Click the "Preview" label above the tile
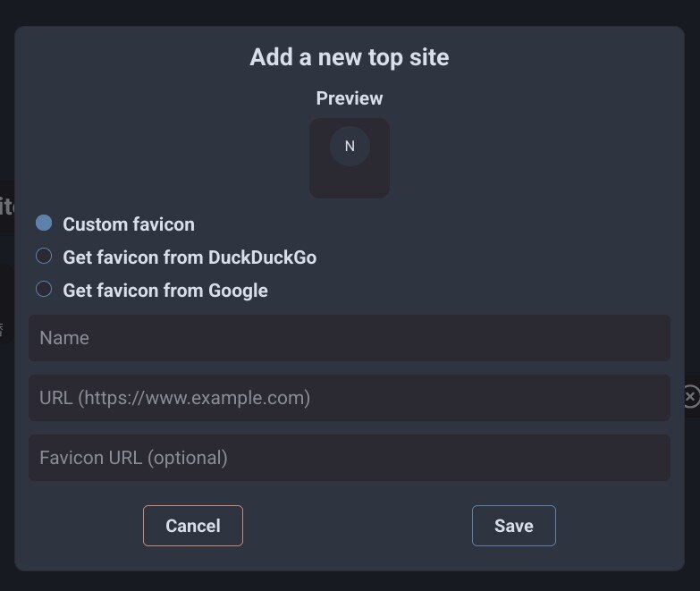 [350, 98]
